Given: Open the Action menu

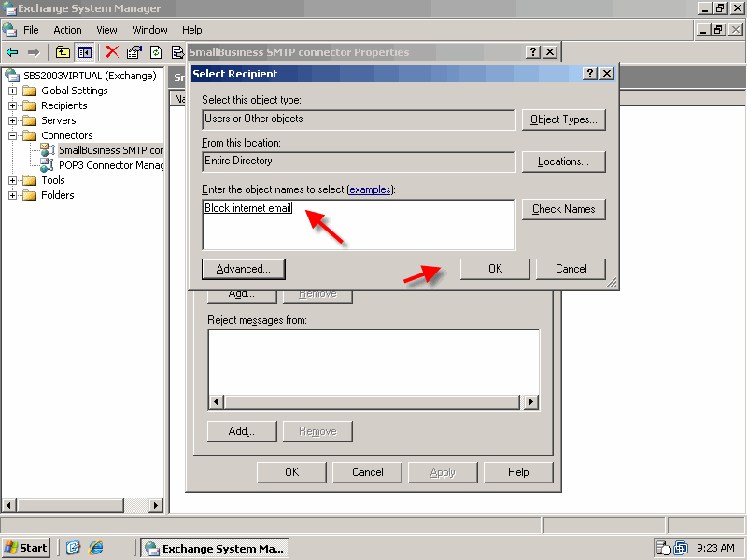Looking at the screenshot, I should click(67, 30).
